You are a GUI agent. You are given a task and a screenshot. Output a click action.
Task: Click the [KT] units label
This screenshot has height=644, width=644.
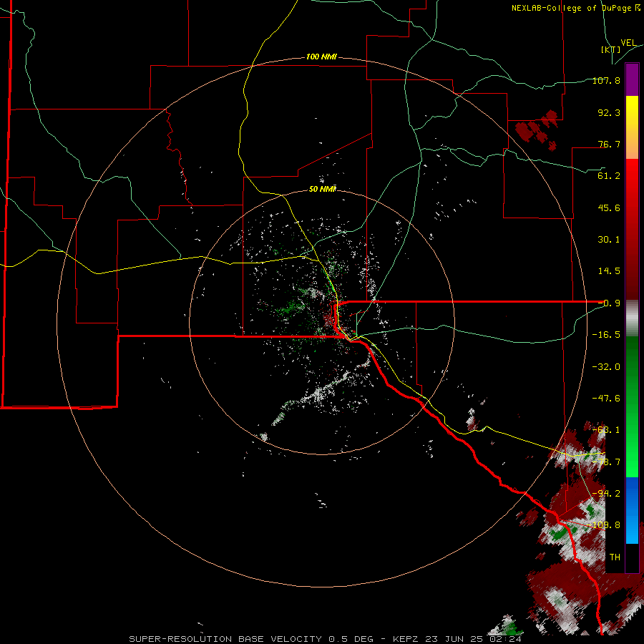pyautogui.click(x=611, y=49)
